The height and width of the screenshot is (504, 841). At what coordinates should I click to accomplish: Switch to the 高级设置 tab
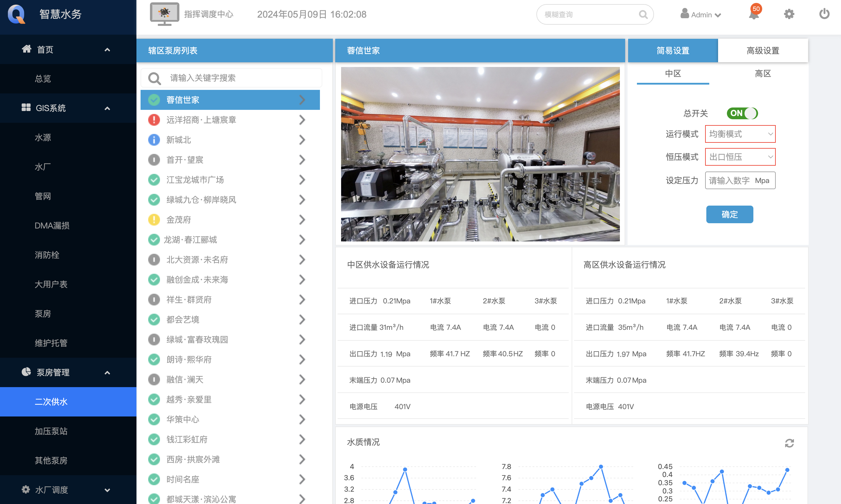coord(762,51)
